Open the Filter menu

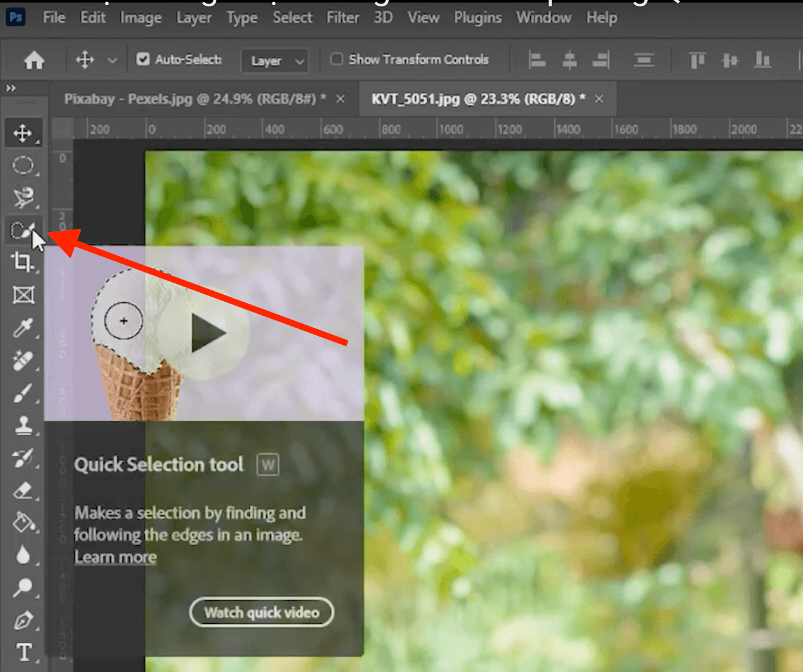pyautogui.click(x=343, y=18)
